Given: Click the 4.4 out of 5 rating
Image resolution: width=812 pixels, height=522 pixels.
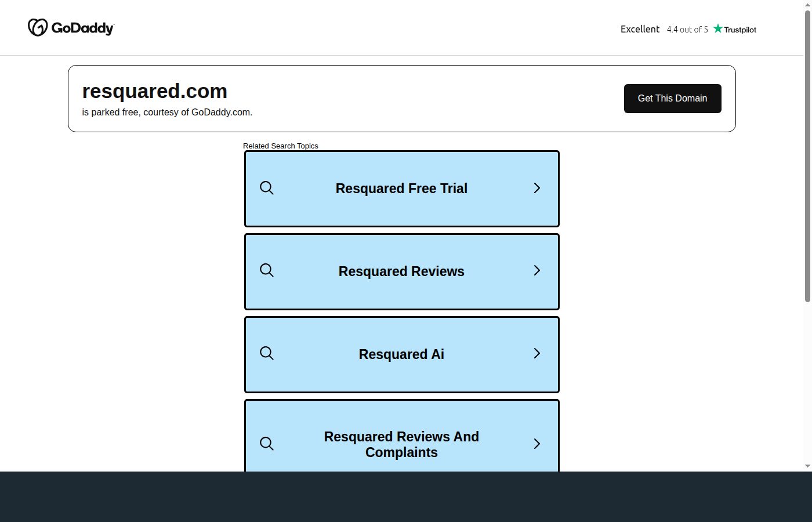Looking at the screenshot, I should [x=687, y=30].
